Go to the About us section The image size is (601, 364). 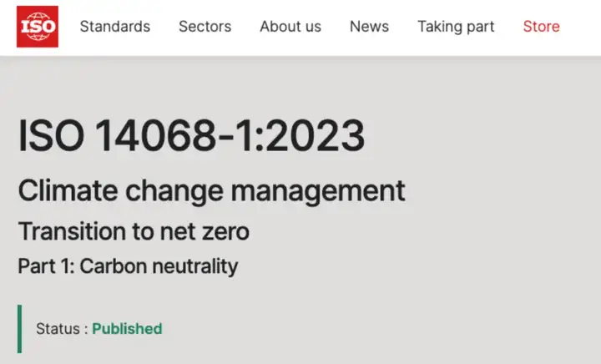tap(290, 27)
